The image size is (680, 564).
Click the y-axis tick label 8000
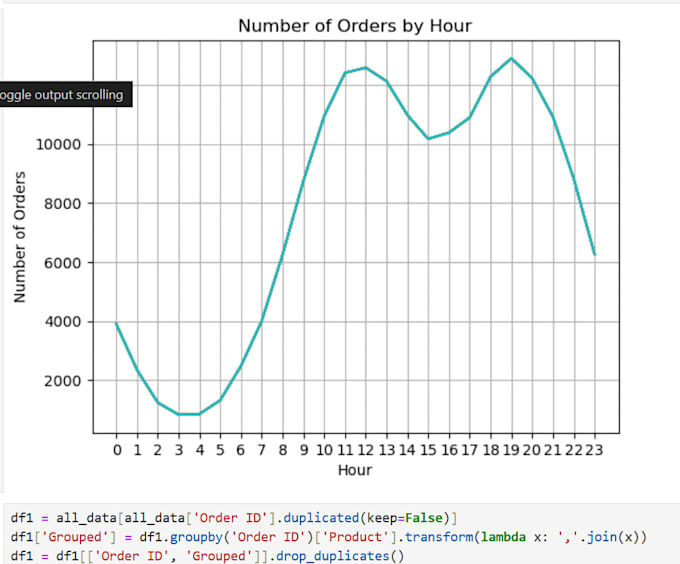tap(62, 203)
